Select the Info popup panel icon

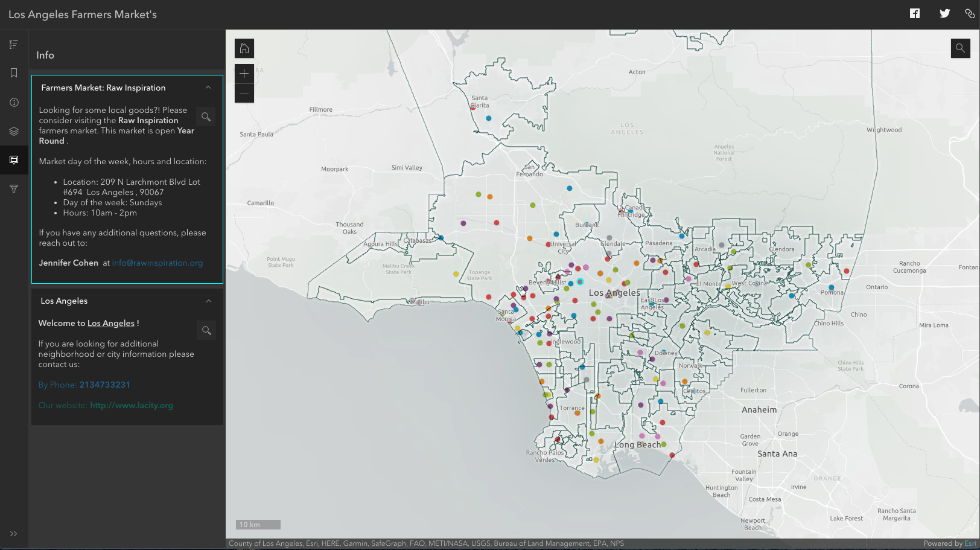[14, 160]
